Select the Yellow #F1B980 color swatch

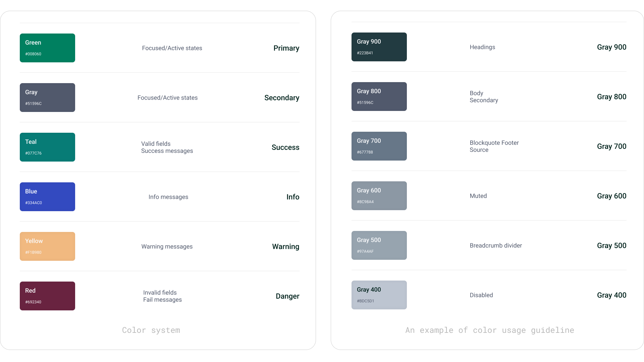pos(47,246)
